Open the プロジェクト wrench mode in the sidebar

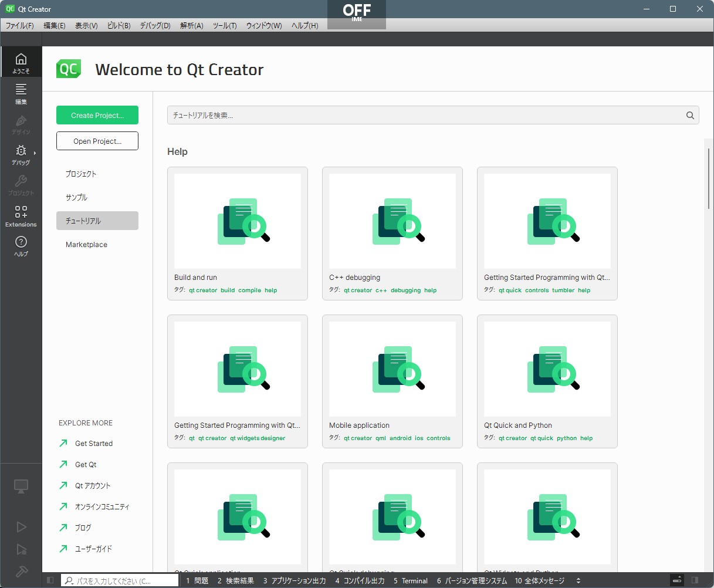point(21,184)
